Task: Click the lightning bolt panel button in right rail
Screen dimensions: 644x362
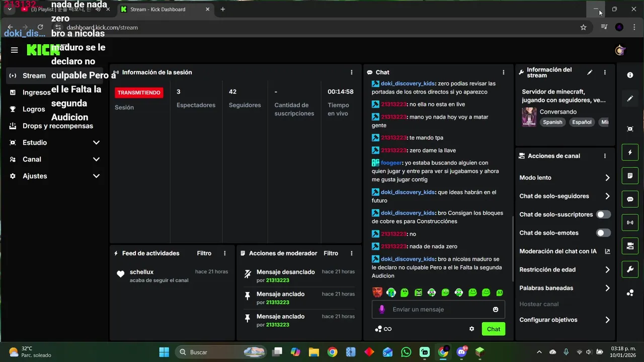Action: pyautogui.click(x=630, y=152)
